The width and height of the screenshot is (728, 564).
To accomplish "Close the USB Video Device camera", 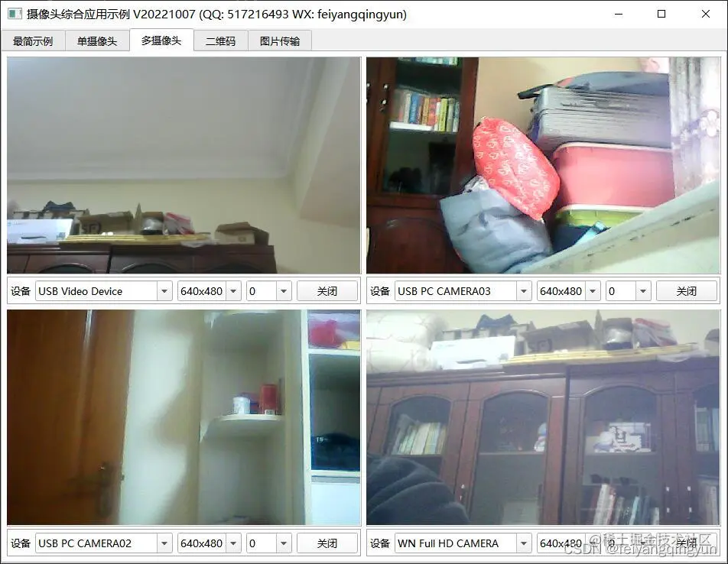I will [327, 291].
